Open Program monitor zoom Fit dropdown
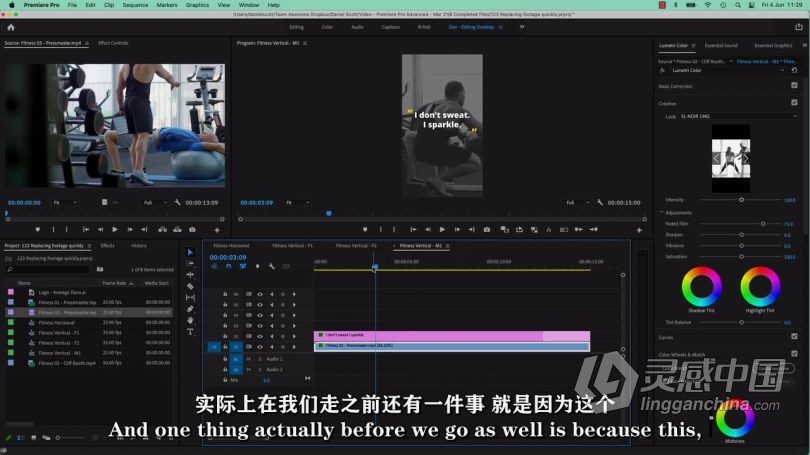 click(298, 202)
